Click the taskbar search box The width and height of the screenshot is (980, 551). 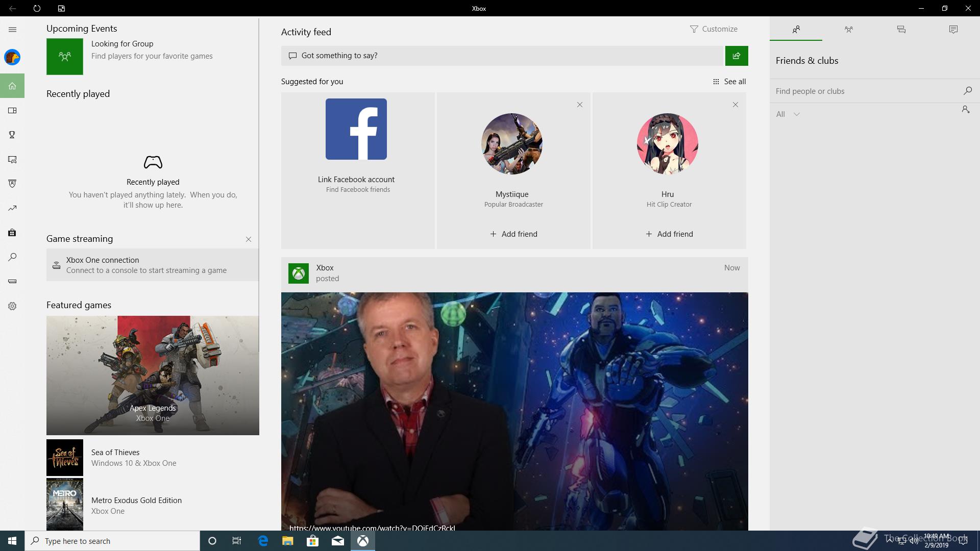(x=112, y=541)
